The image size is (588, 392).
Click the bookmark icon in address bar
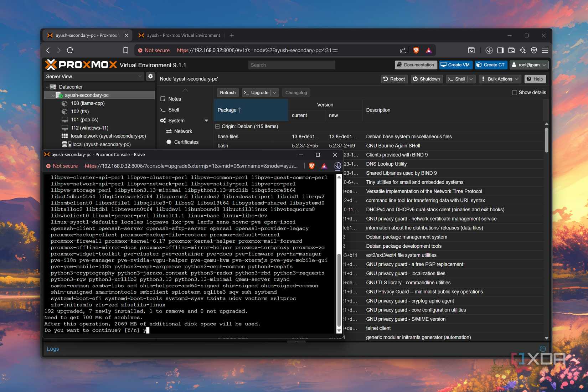125,50
